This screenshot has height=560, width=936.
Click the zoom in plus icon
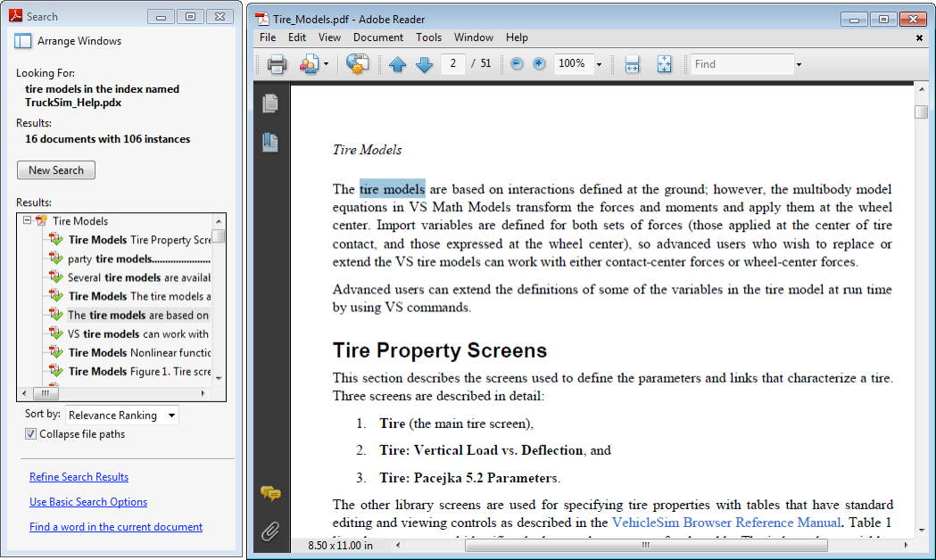point(539,64)
